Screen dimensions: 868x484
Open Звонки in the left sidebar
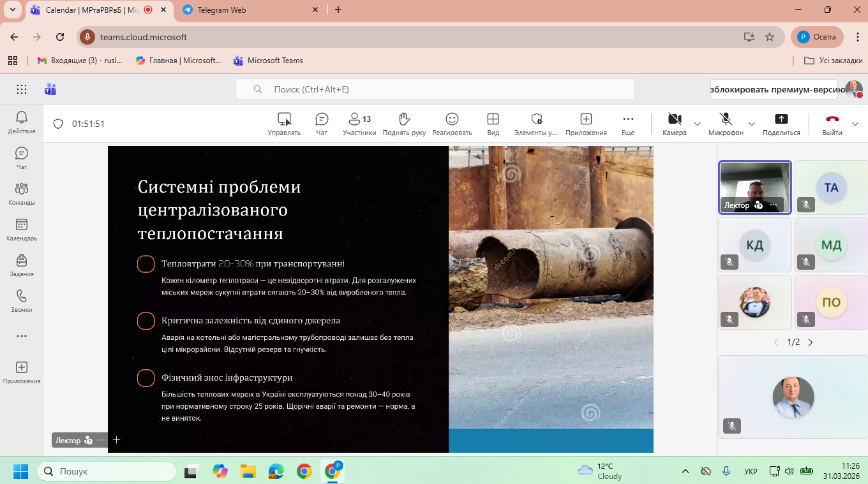click(22, 301)
